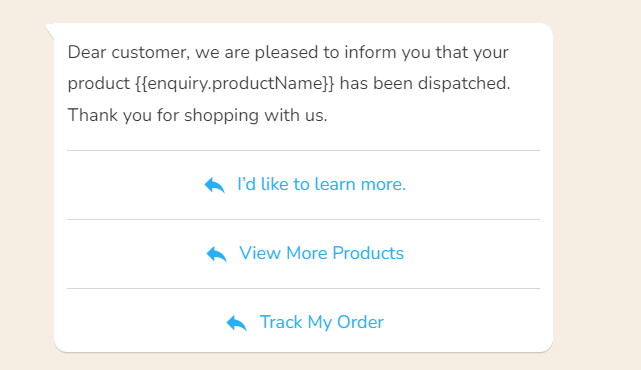Click the word "Order" in Track My Order

pyautogui.click(x=360, y=322)
